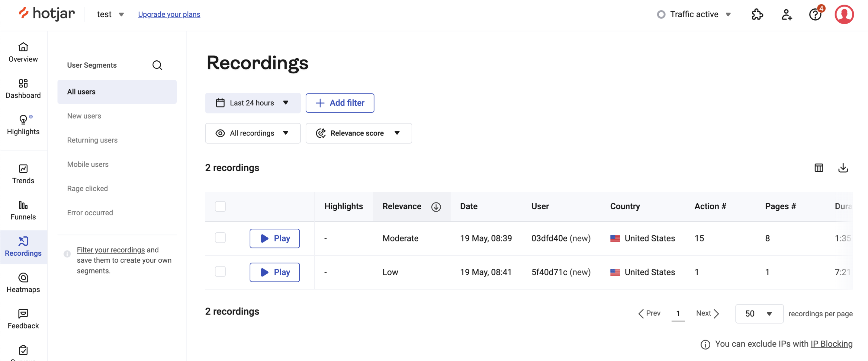
Task: Open Trends from the left navigation
Action: tap(23, 174)
